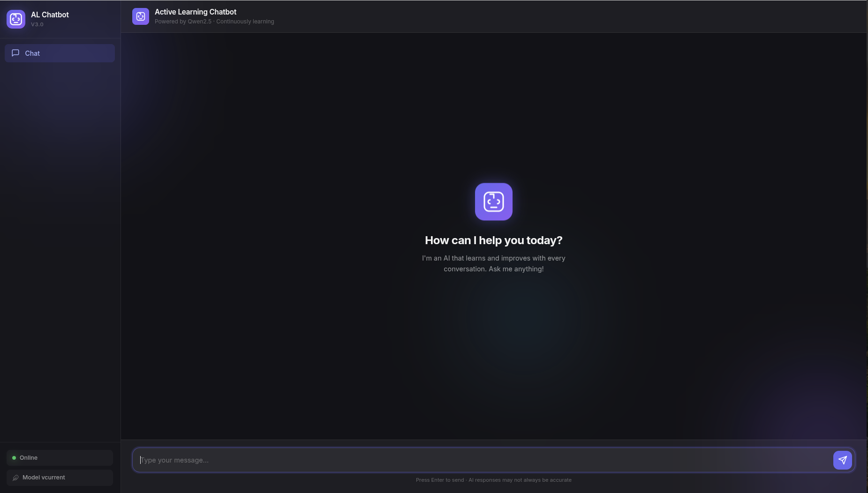
Task: Click the robot icon in the header bar
Action: (x=141, y=16)
